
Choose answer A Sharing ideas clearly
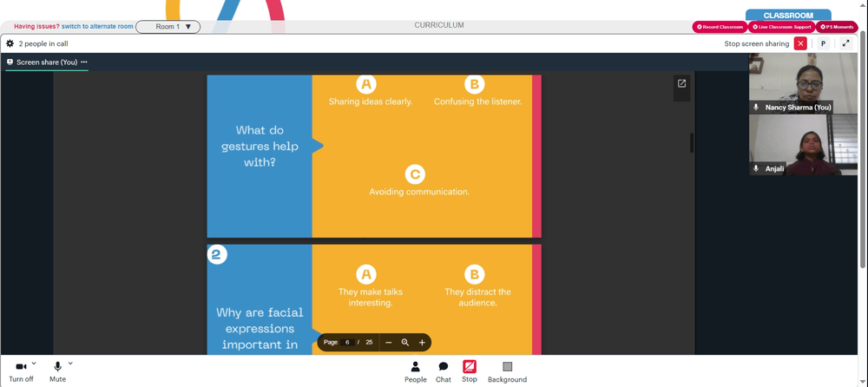(x=371, y=93)
